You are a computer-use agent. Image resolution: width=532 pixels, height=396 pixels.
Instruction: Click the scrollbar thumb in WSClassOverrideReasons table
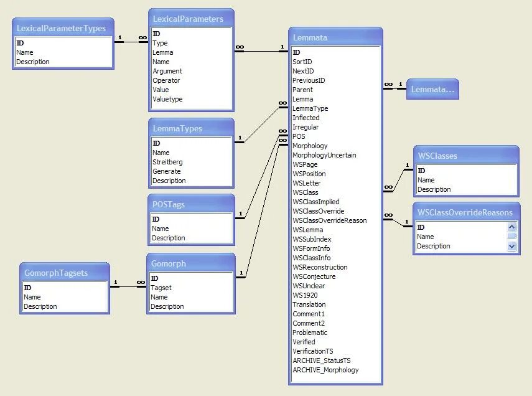pyautogui.click(x=511, y=236)
